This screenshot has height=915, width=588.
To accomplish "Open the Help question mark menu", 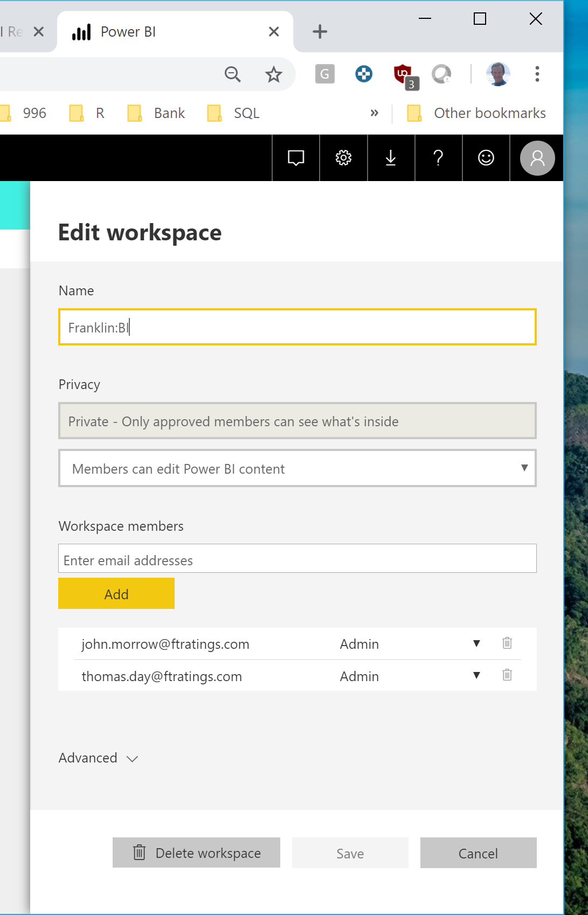I will (438, 158).
